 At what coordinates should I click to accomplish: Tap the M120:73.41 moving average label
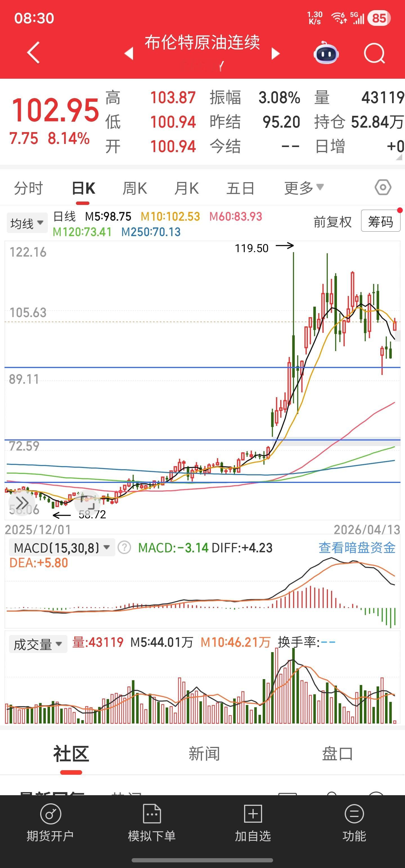[x=82, y=232]
